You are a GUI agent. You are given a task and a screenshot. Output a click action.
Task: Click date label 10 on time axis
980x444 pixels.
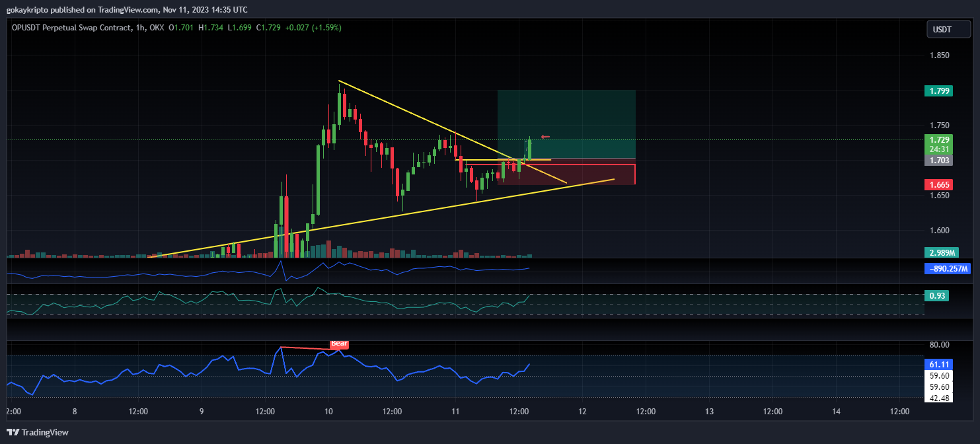click(x=328, y=411)
